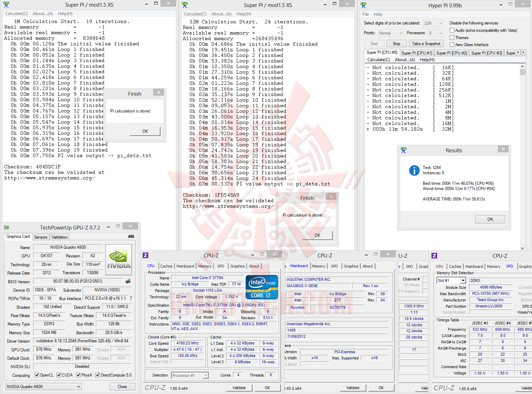Switch to the Super PI [CPU #3] tab
532x394 pixels.
tap(487, 53)
